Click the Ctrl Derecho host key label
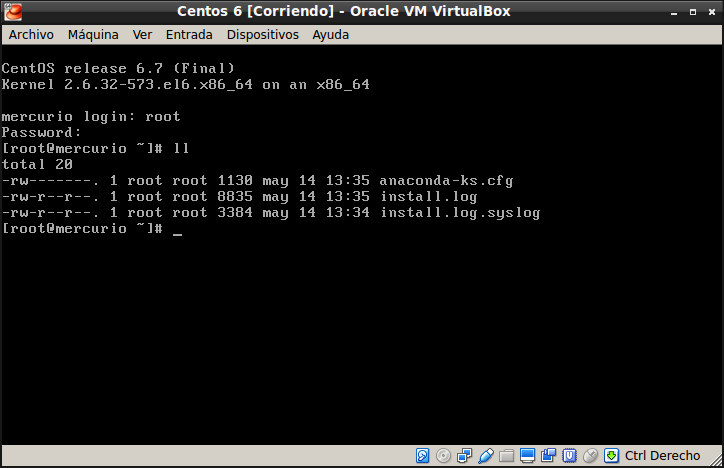This screenshot has width=724, height=468. 662,456
